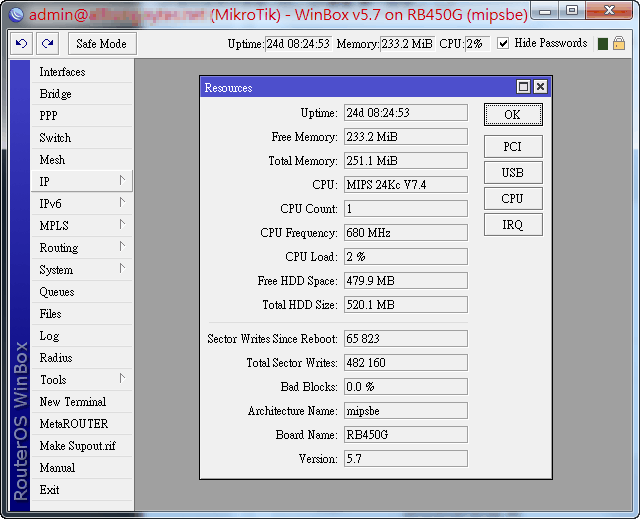The height and width of the screenshot is (519, 640).
Task: Click the Undo arrow icon
Action: [x=21, y=43]
